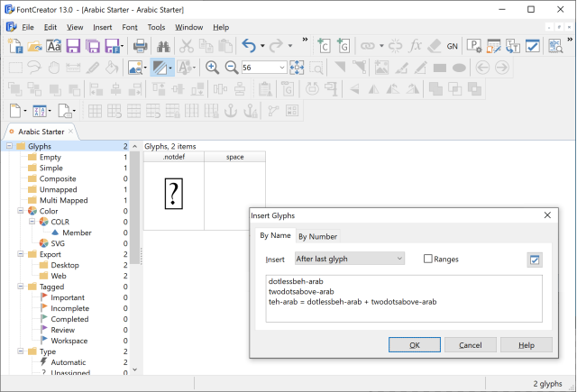Enable the Ranges checkbox
577x392 pixels.
(428, 260)
